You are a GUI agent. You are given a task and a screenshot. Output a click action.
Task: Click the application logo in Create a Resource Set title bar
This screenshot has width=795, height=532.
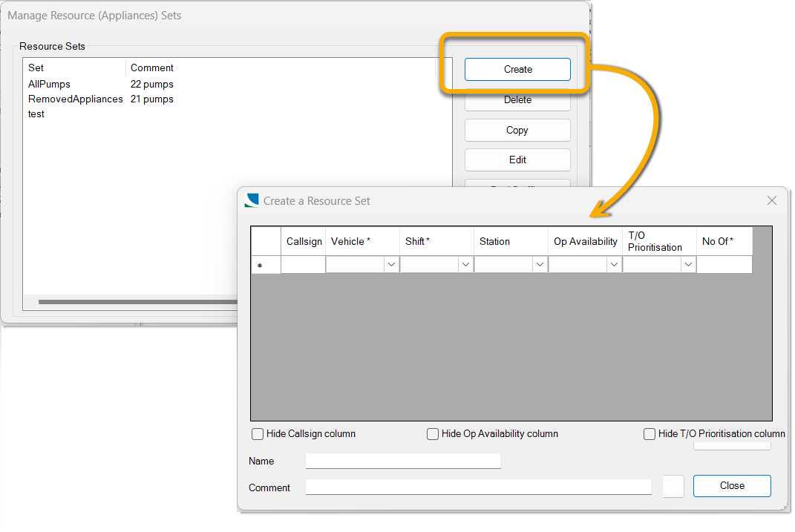click(x=252, y=200)
